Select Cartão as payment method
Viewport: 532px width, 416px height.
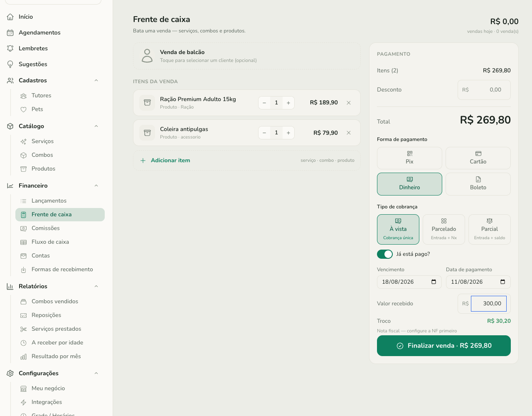click(478, 158)
